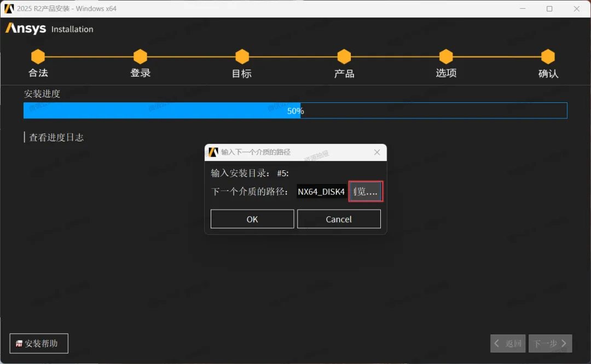The width and height of the screenshot is (591, 364).
Task: Click the Ansys icon in window title bar
Action: click(9, 8)
